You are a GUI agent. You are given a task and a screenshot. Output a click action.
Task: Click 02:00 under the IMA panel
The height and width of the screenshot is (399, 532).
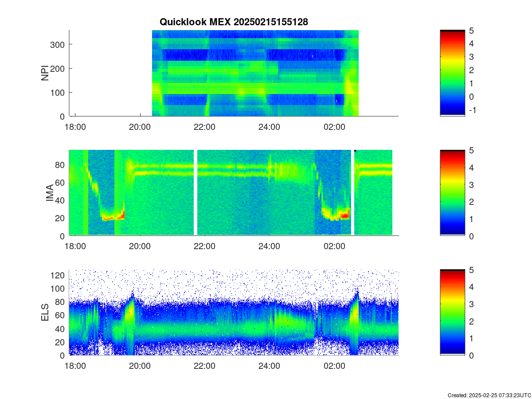pos(334,246)
